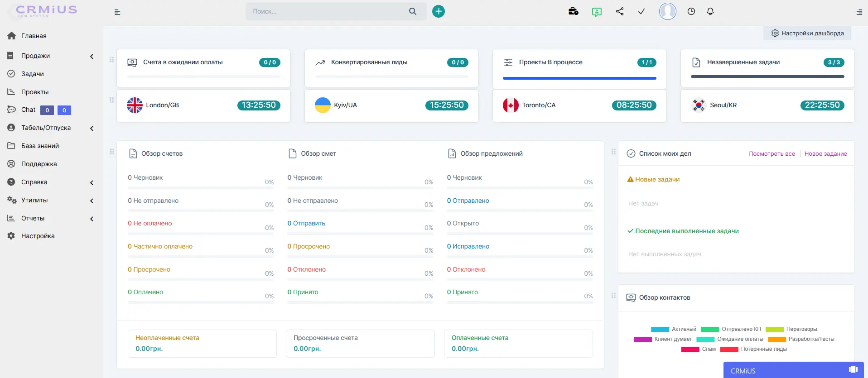Open the CRMiUS chat widget bar

794,370
